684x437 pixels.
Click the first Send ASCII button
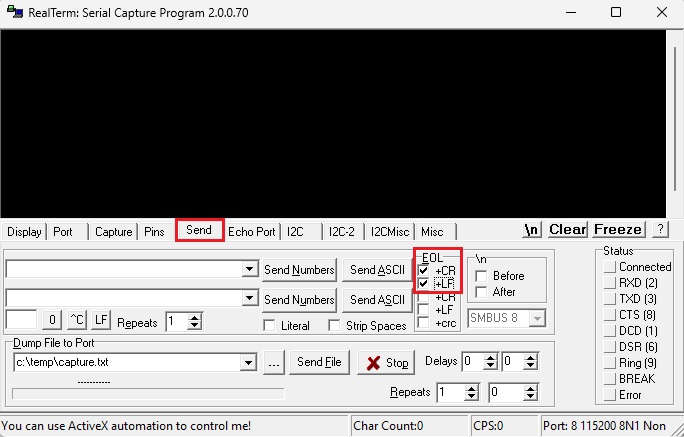click(x=377, y=270)
